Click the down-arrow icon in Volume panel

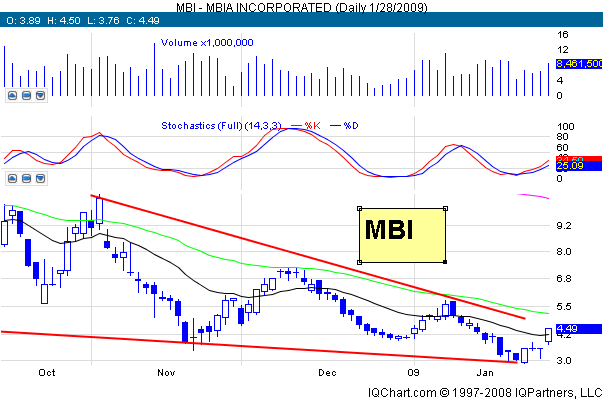click(40, 95)
